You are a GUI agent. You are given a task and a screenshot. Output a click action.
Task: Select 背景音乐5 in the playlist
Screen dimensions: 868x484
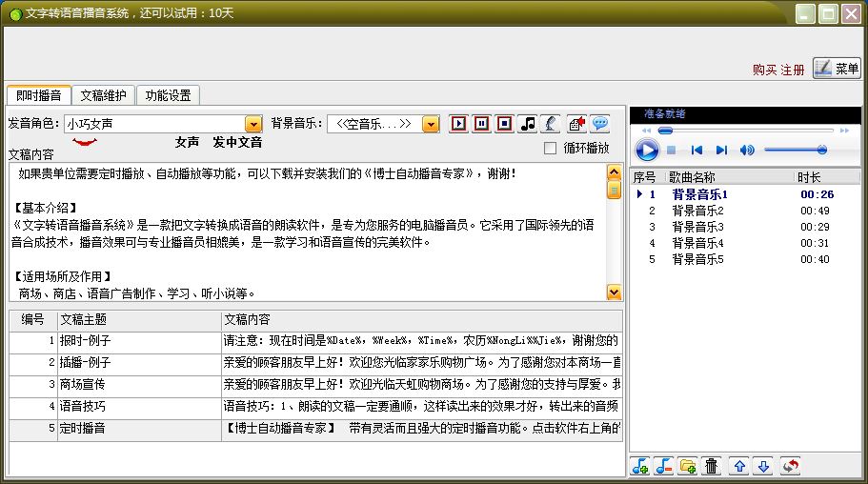point(744,259)
